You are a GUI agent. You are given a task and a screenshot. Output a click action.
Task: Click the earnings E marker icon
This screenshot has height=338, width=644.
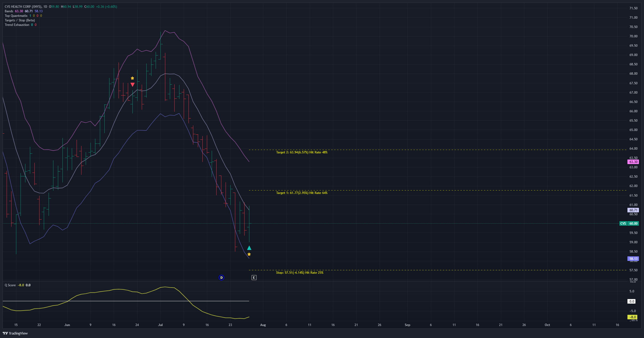254,278
